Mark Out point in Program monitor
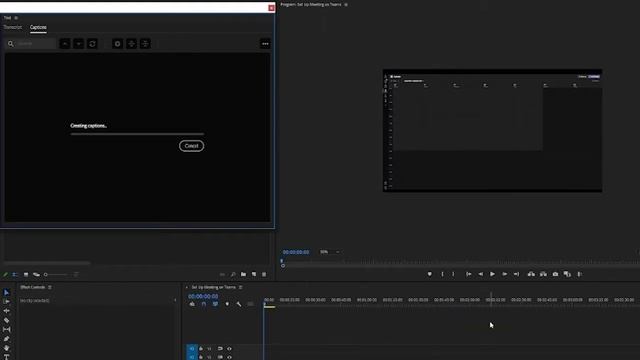 point(453,274)
